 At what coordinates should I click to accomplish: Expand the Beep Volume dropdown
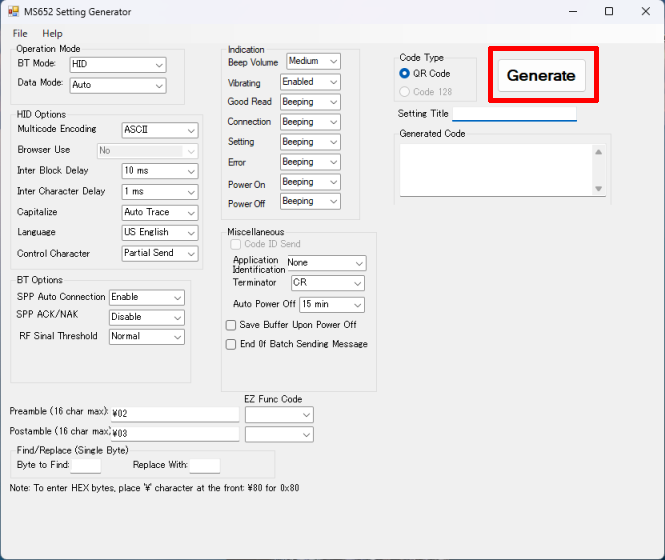click(313, 62)
